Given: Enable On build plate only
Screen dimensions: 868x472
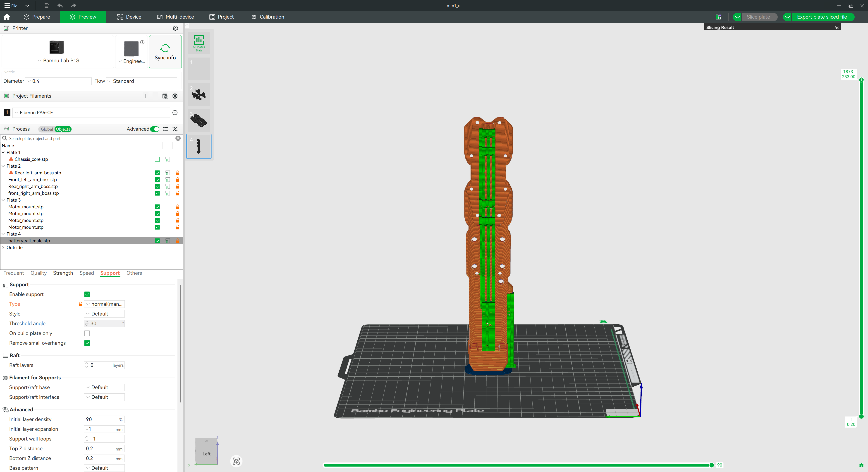Looking at the screenshot, I should tap(87, 333).
